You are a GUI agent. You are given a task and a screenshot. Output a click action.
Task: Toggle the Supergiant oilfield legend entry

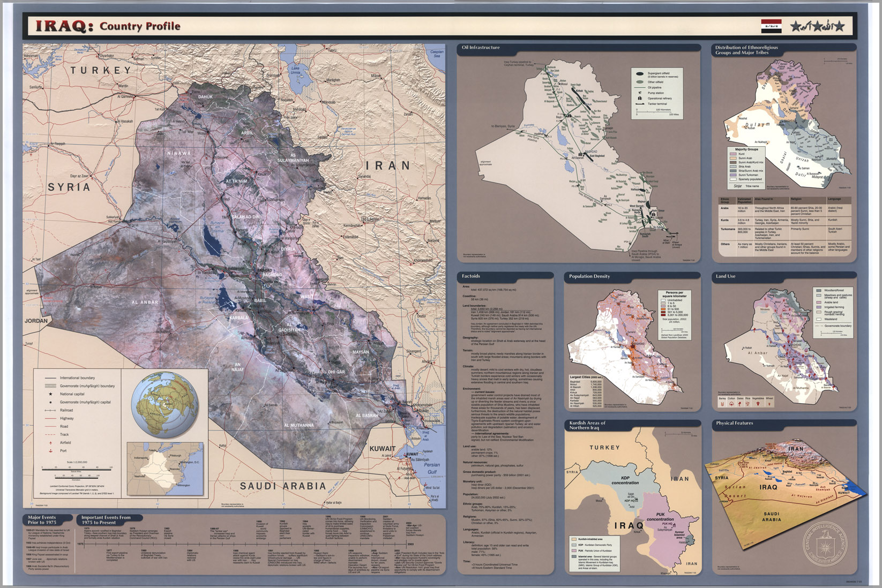(640, 74)
